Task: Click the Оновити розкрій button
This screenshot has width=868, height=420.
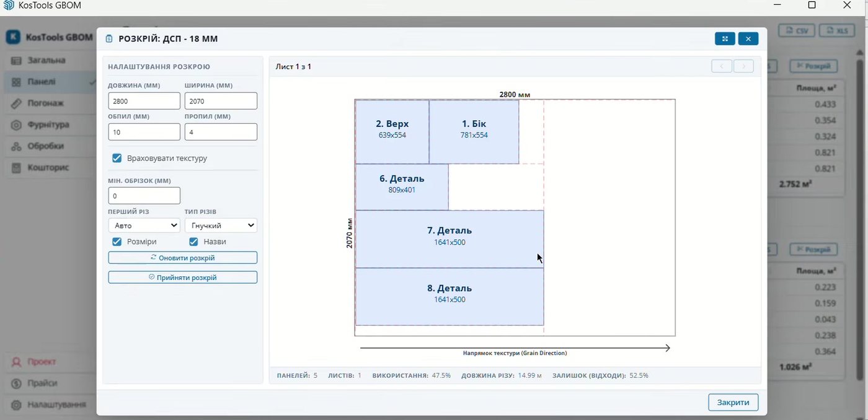Action: click(183, 258)
